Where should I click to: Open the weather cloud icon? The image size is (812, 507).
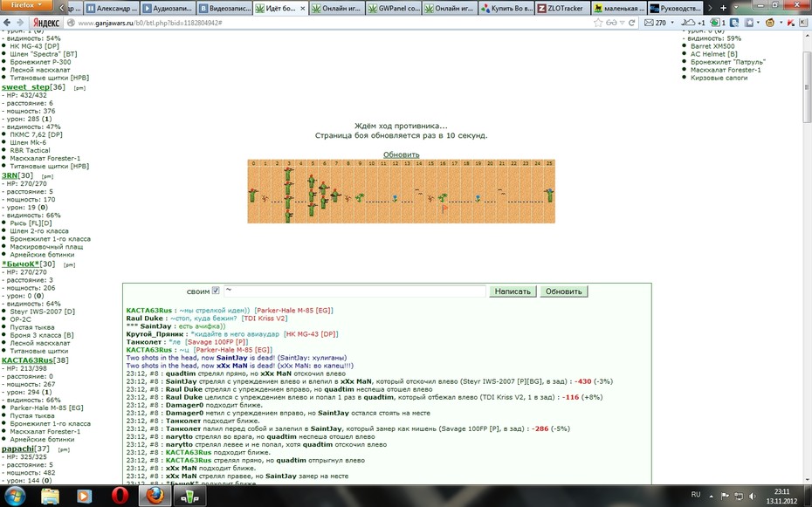(x=688, y=23)
